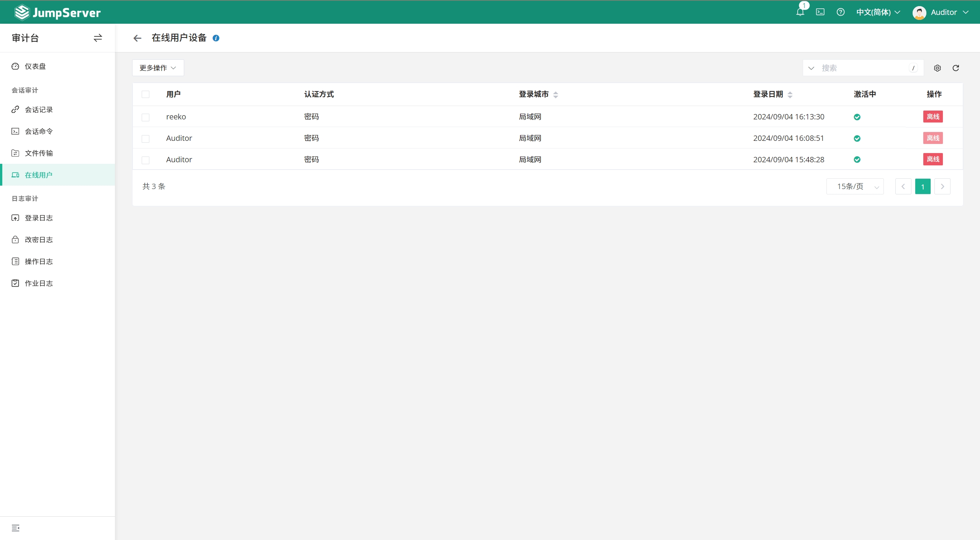Check the reeko row checkbox
The height and width of the screenshot is (540, 980).
click(x=146, y=117)
